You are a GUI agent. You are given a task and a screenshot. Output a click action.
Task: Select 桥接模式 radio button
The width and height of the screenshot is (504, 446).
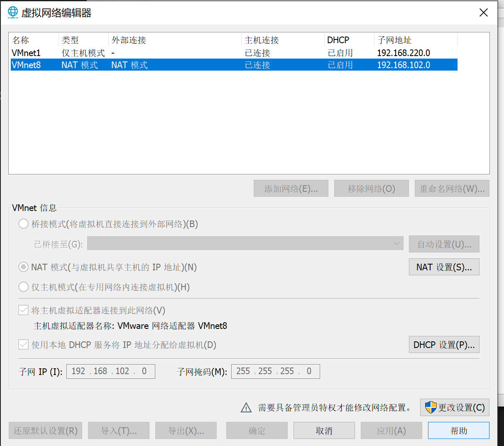pos(23,224)
